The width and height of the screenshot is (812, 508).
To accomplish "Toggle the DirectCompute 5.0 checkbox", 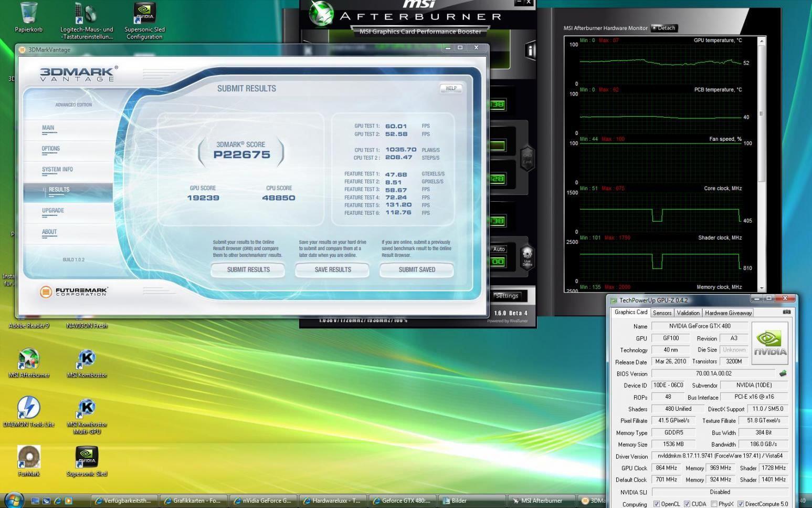I will tap(740, 504).
